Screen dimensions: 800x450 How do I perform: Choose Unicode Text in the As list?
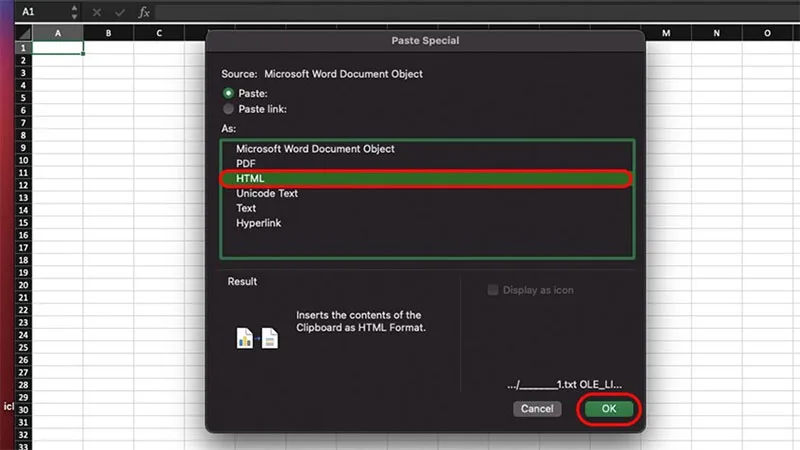pyautogui.click(x=428, y=193)
